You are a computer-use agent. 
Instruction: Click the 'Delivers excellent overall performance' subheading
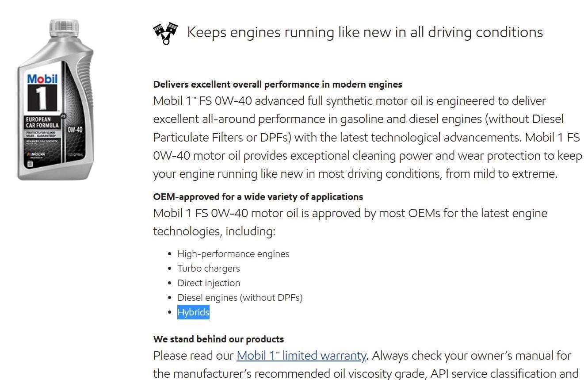pyautogui.click(x=278, y=84)
